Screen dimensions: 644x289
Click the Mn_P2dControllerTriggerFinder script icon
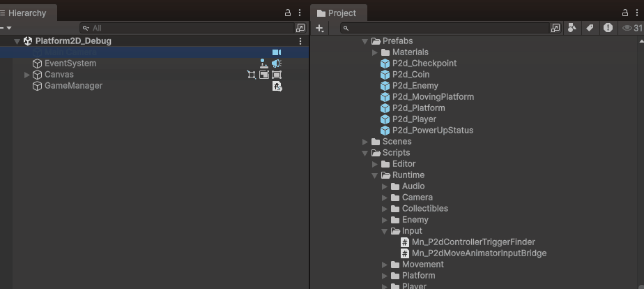click(x=405, y=242)
